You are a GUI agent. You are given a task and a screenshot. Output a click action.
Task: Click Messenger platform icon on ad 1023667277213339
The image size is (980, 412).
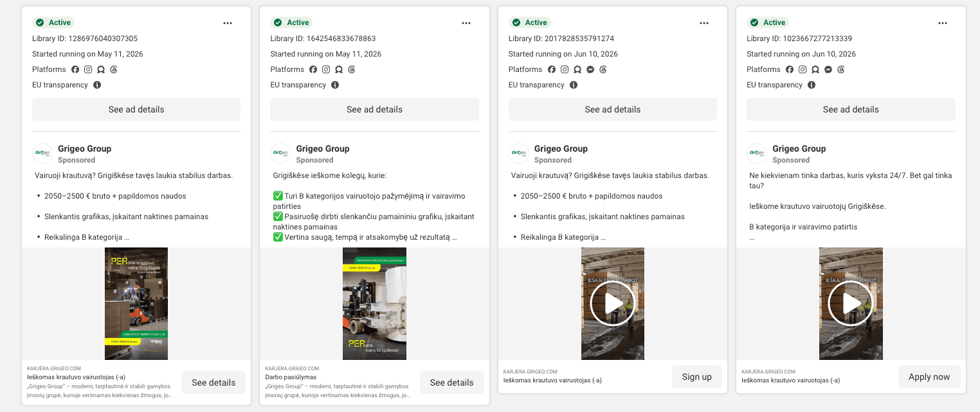[x=828, y=69]
